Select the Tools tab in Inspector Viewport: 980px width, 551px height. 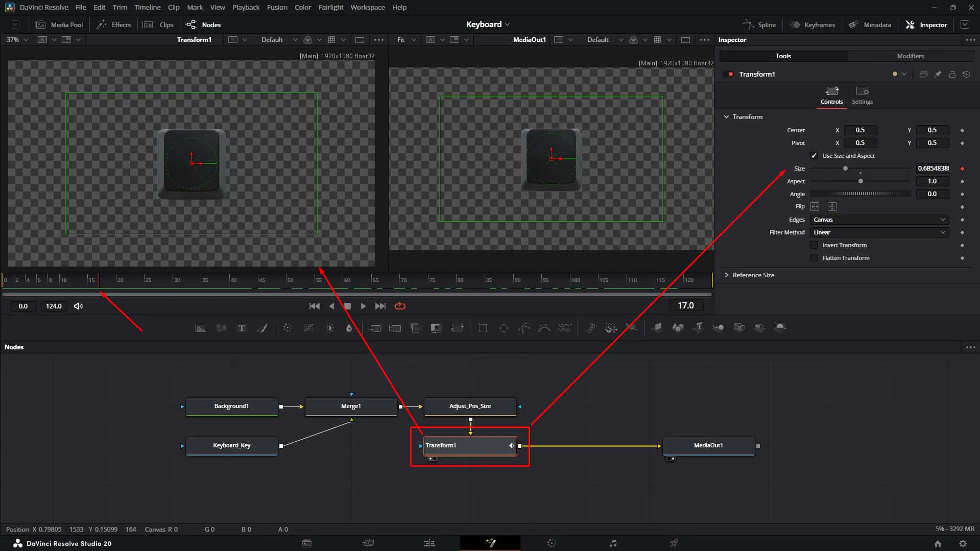783,56
